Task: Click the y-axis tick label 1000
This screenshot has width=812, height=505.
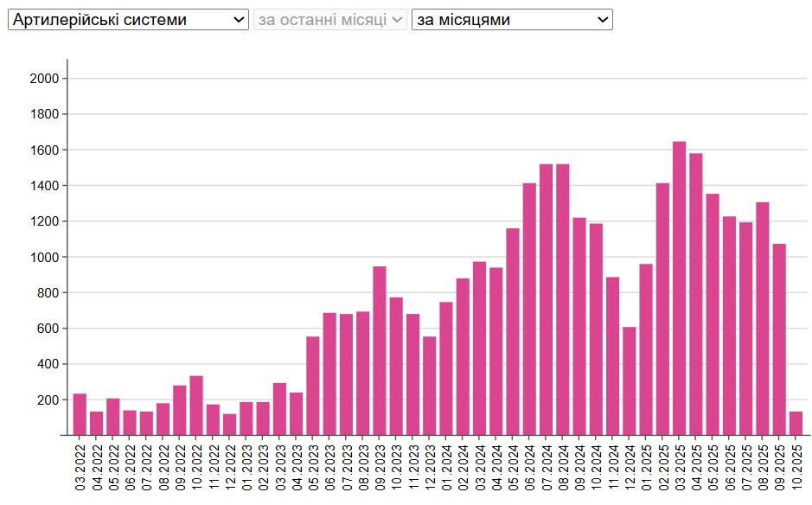Action: (x=43, y=257)
